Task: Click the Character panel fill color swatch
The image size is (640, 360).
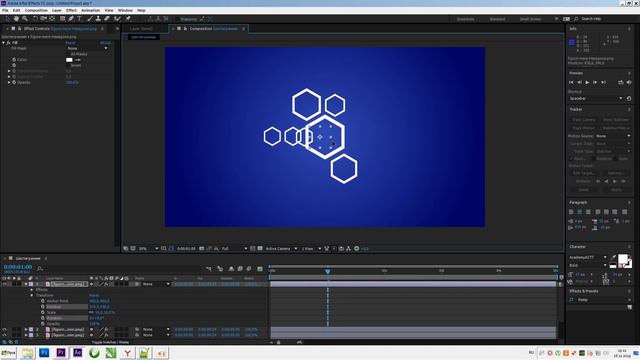Action: point(622,259)
